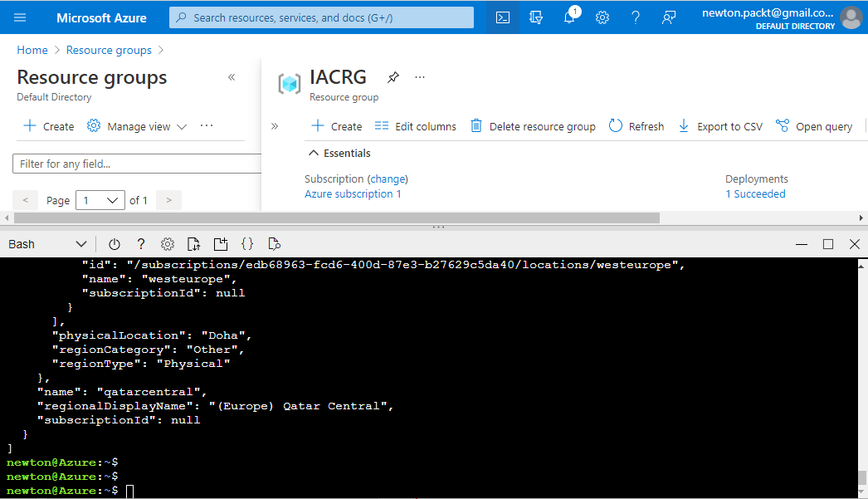Viewport: 868px width, 499px height.
Task: Open more options next to IACRG title
Action: point(420,77)
